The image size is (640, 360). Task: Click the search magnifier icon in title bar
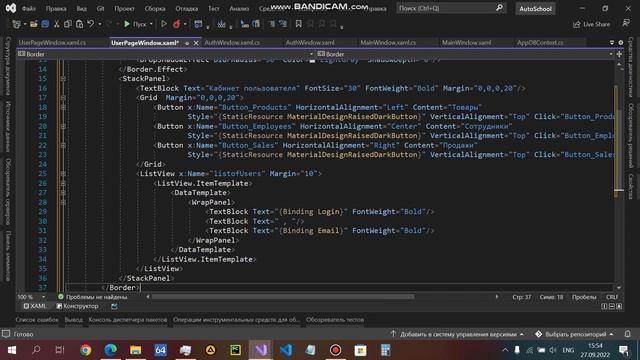tap(499, 8)
